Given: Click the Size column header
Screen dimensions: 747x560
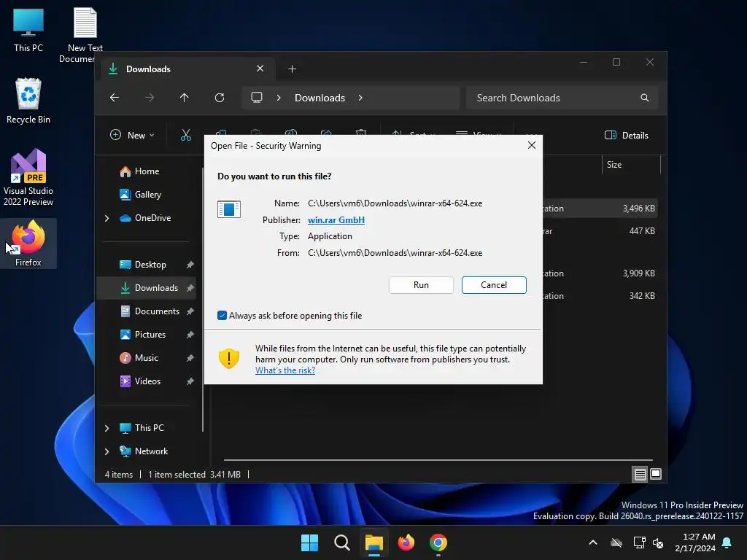Looking at the screenshot, I should [631, 165].
